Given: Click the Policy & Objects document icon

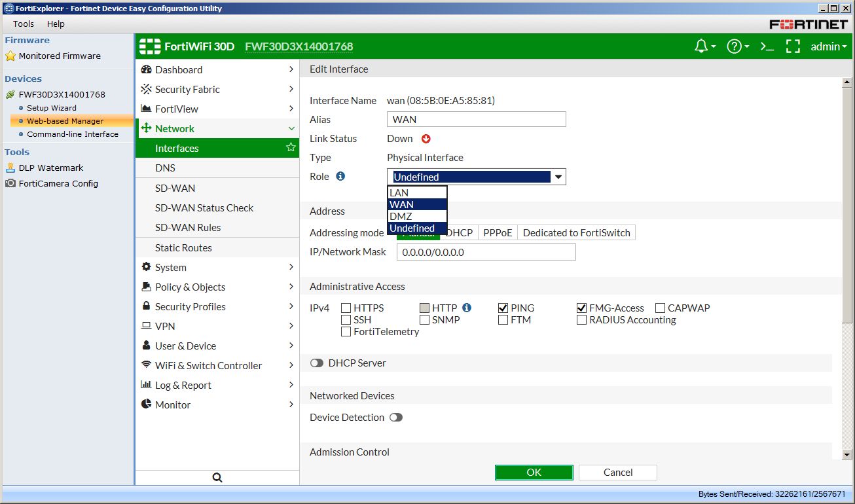Looking at the screenshot, I should 147,287.
